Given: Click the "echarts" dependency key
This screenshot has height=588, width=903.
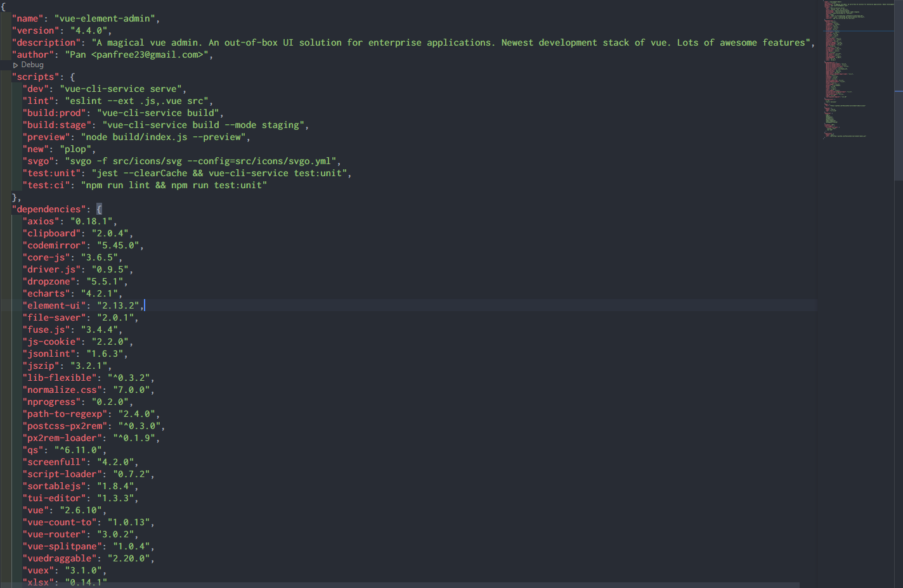Looking at the screenshot, I should point(46,293).
